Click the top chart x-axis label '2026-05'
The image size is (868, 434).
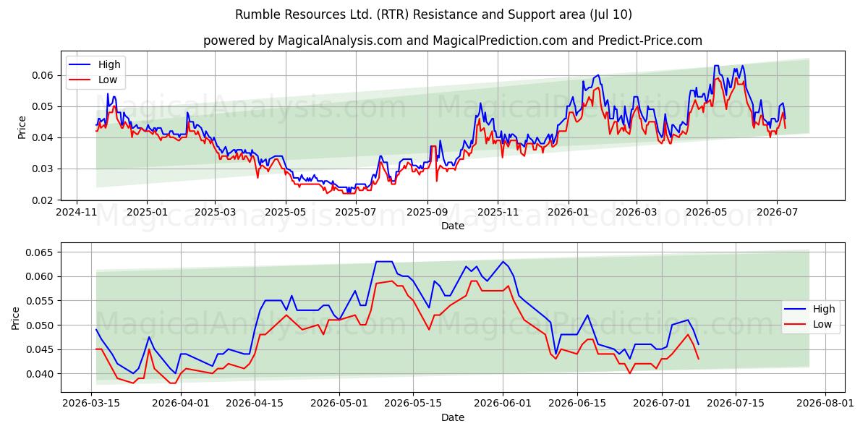[x=707, y=213]
